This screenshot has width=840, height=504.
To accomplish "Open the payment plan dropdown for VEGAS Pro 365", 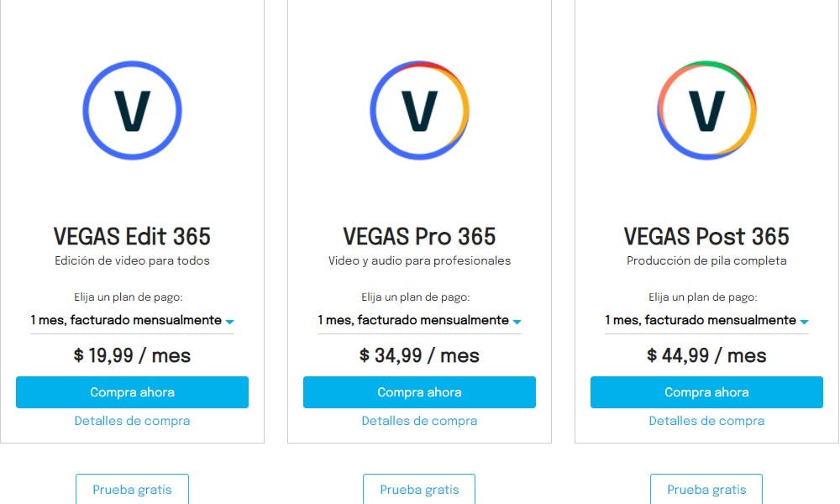I will point(419,320).
